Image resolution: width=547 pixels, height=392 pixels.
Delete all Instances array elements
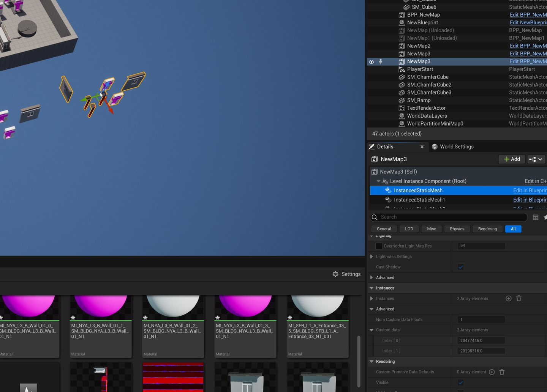[519, 299]
